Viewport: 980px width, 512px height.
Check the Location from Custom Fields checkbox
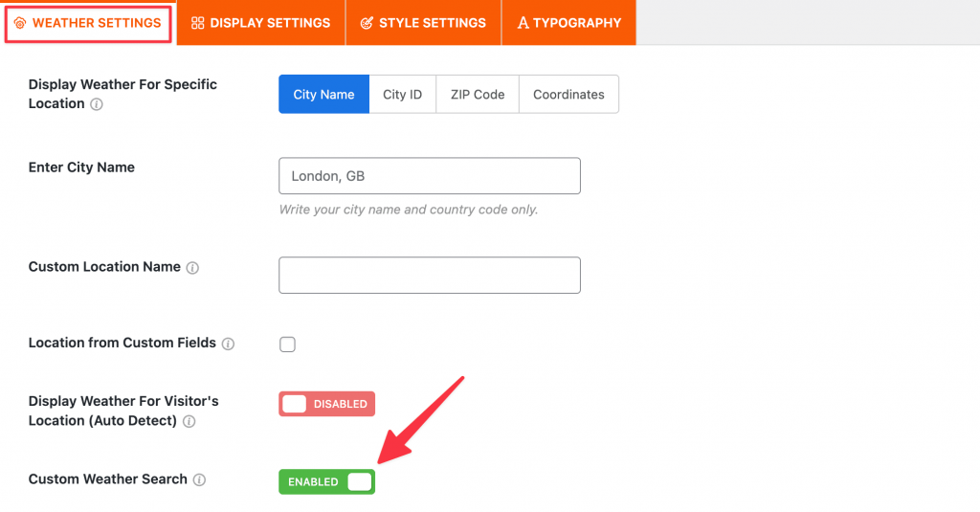point(287,345)
